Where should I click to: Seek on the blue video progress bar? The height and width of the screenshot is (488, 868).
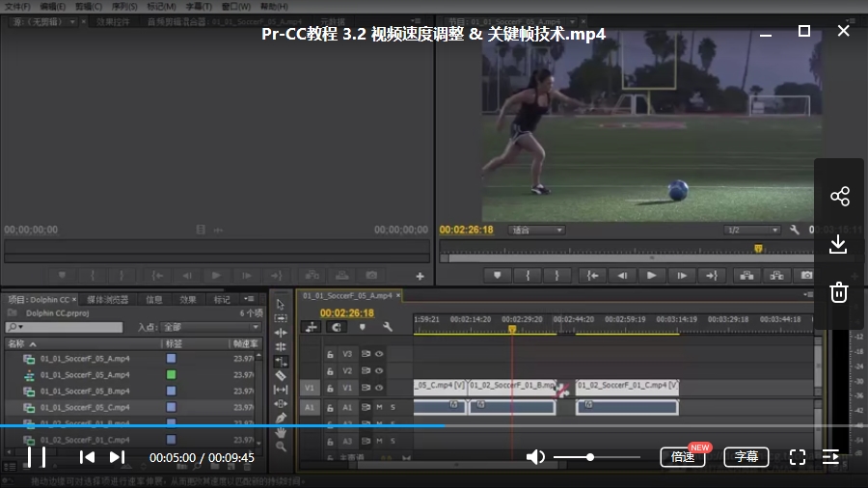point(434,425)
